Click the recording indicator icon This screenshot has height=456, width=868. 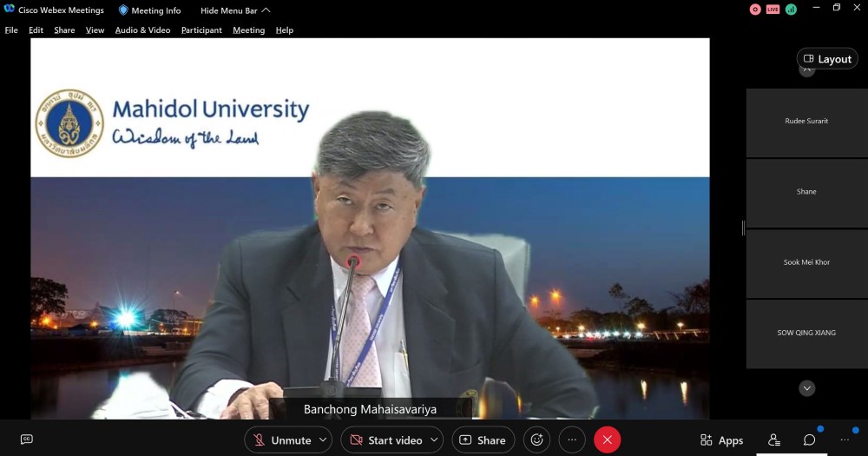[x=755, y=10]
